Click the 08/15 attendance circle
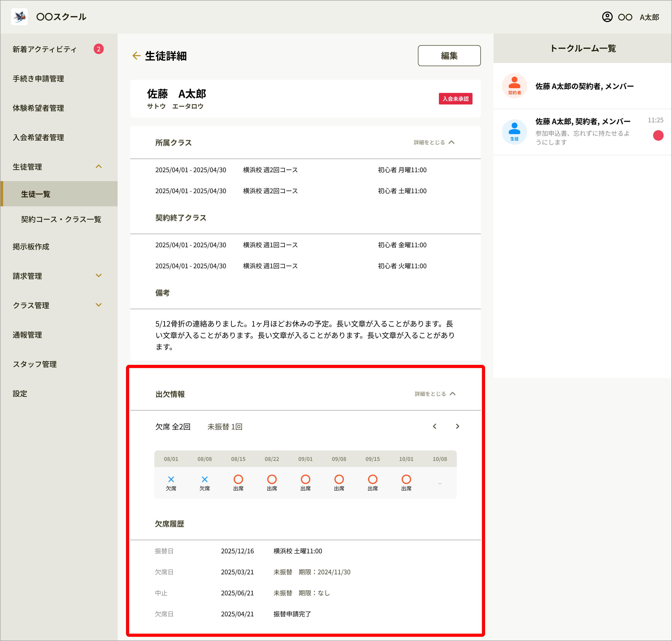 point(238,479)
